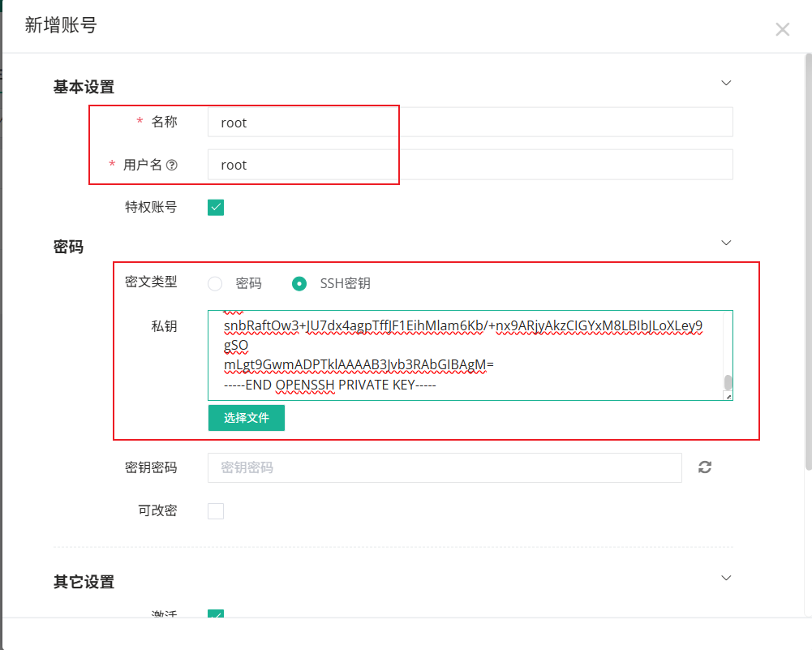Click the help icon beside 用户名
The height and width of the screenshot is (650, 812).
pos(171,165)
